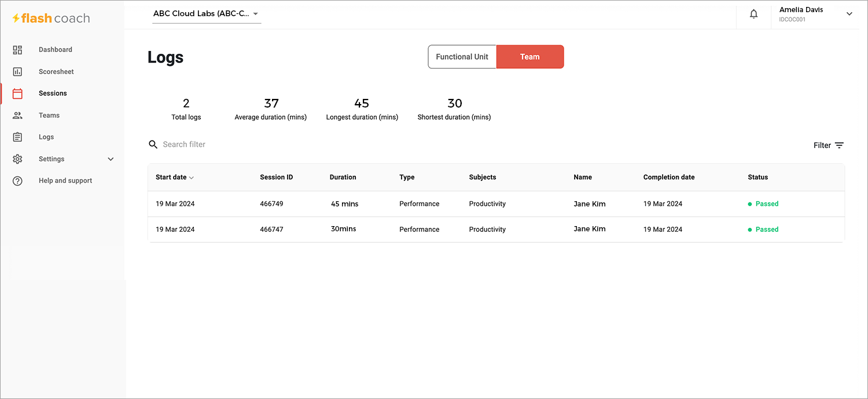Click the Subjects column header
Screen dimensions: 868x399
[x=483, y=178]
